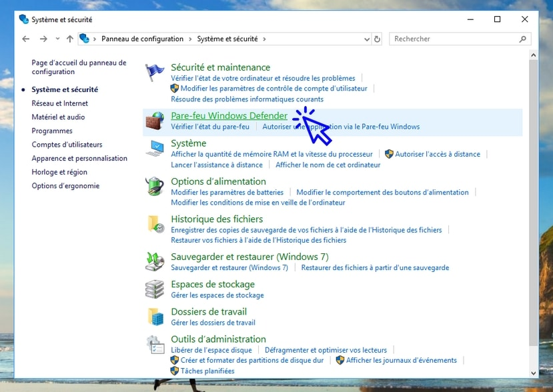
Task: Expand chevron after Système et sécurité breadcrumb
Action: click(264, 39)
